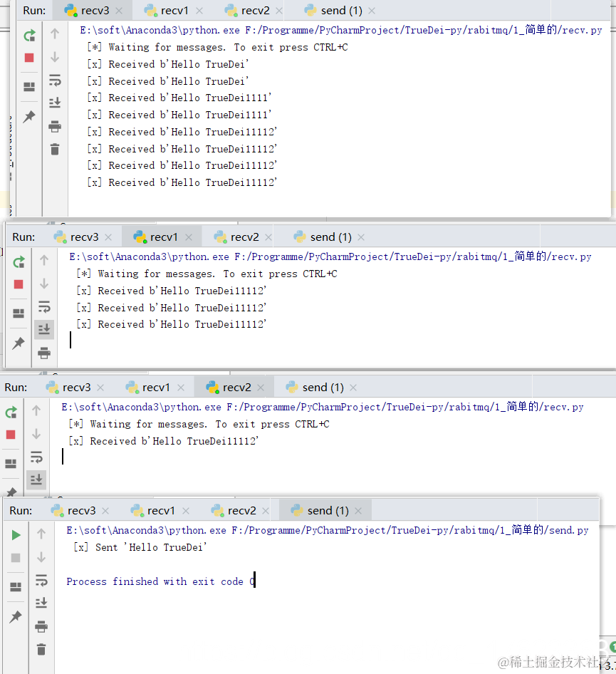
Task: Click down arrow in third recv2 panel
Action: click(x=36, y=434)
